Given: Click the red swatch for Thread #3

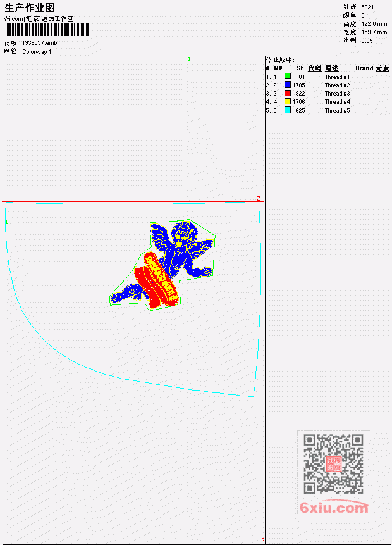Looking at the screenshot, I should (288, 93).
